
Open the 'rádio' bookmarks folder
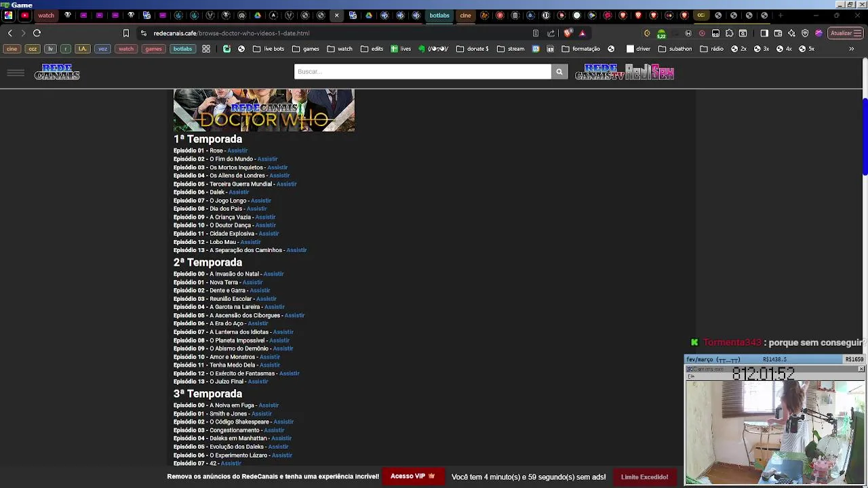[x=711, y=49]
